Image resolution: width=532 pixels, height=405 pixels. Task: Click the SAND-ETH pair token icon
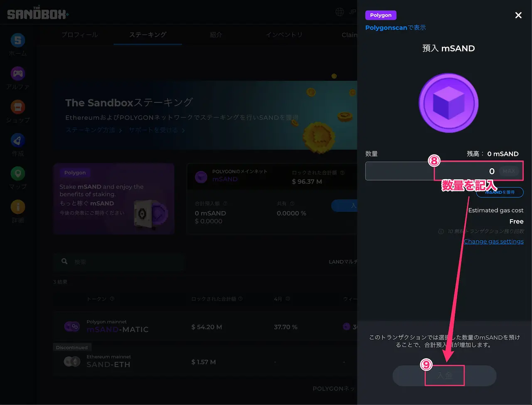pos(72,361)
